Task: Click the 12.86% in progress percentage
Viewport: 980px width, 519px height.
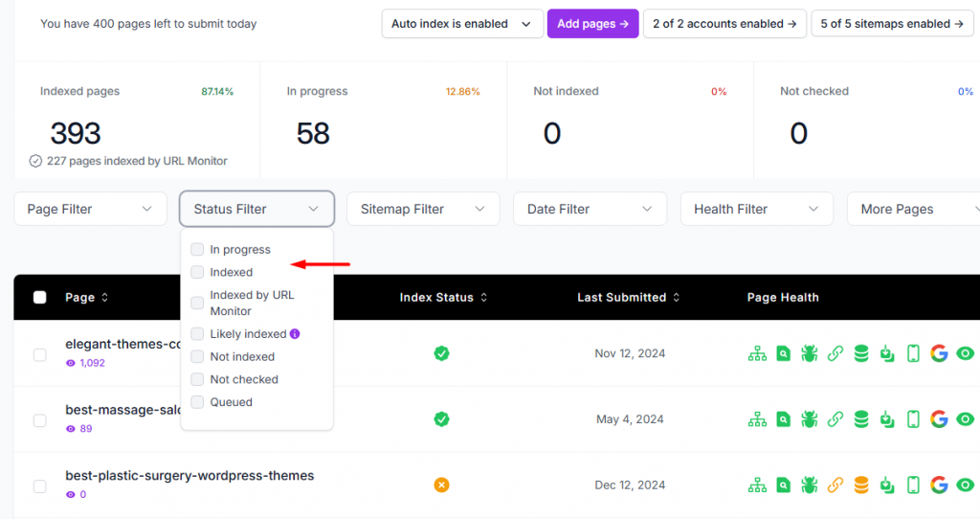Action: [463, 91]
